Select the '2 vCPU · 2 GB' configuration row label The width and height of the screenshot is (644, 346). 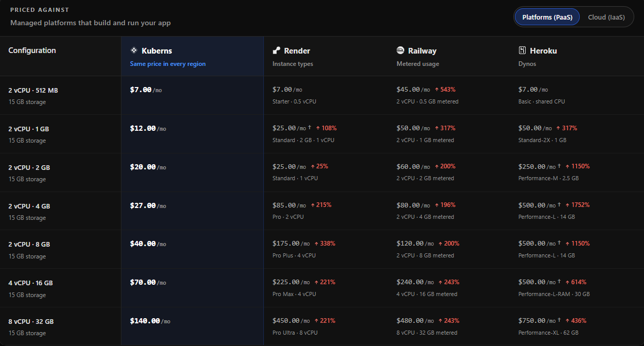tap(29, 168)
